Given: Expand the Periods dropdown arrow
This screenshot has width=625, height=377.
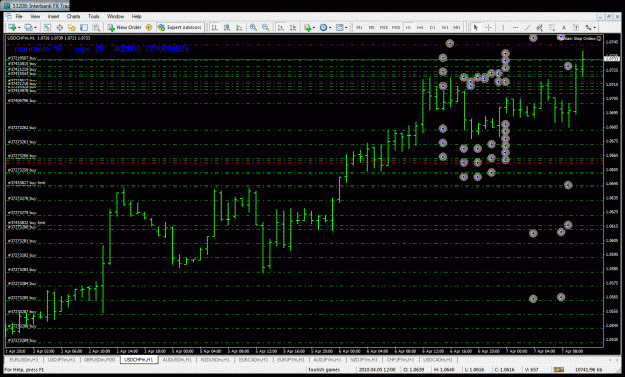Looking at the screenshot, I should pos(330,27).
